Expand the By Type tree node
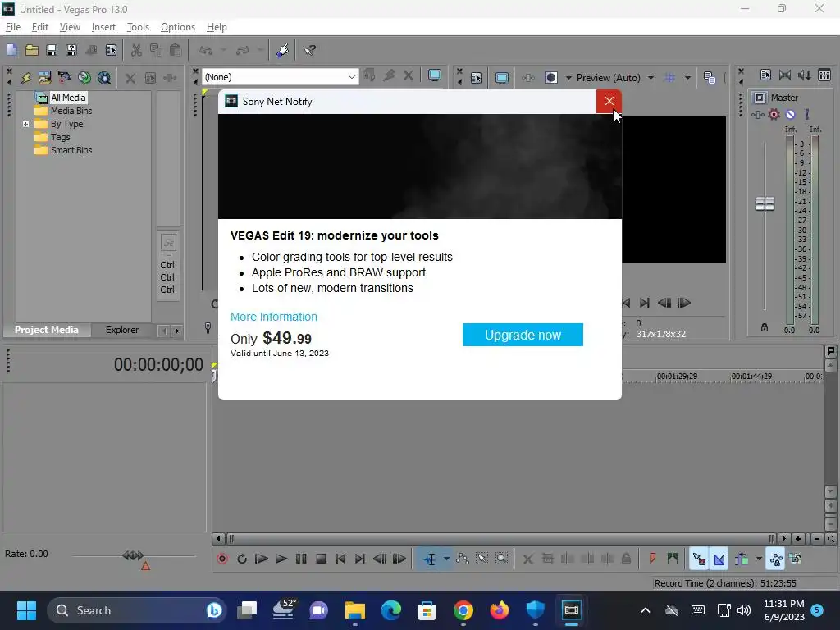Screen dimensions: 840x630 point(25,124)
